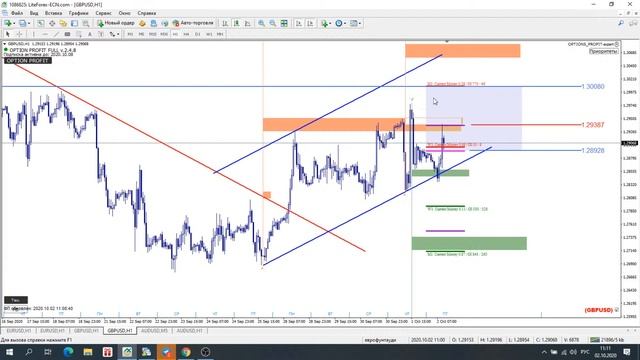Open the Графики menu

click(78, 13)
